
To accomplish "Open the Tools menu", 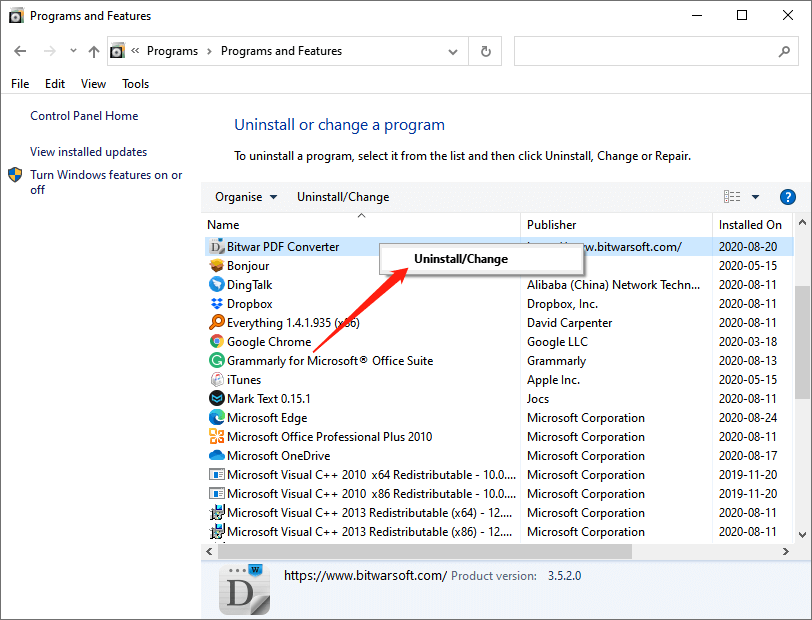I will tap(135, 83).
